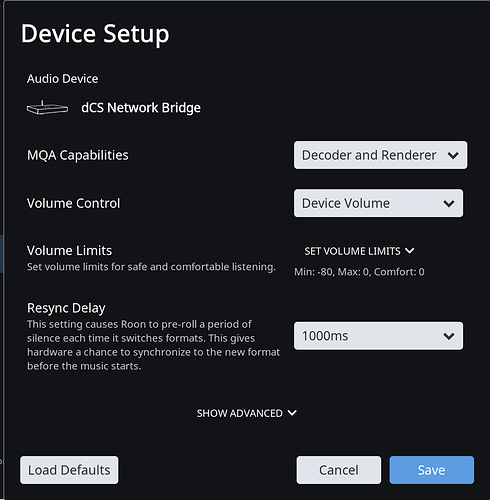Screen dimensions: 490x500
Task: Click the Device Setup title
Action: pyautogui.click(x=95, y=34)
